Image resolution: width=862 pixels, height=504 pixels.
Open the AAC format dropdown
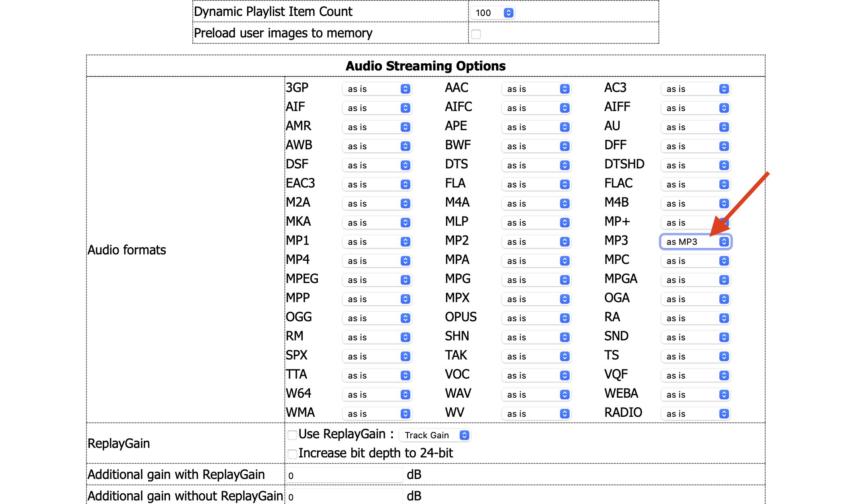[536, 89]
